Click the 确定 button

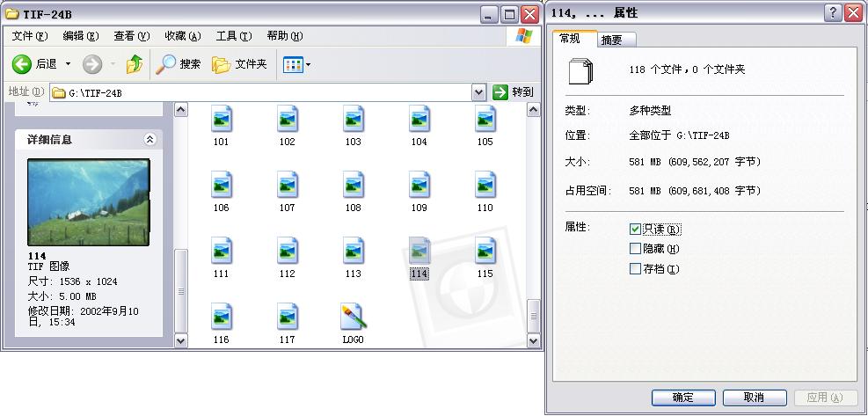[683, 398]
